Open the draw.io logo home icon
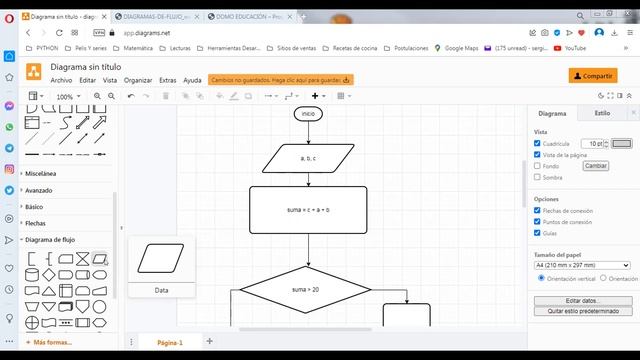 click(x=33, y=71)
